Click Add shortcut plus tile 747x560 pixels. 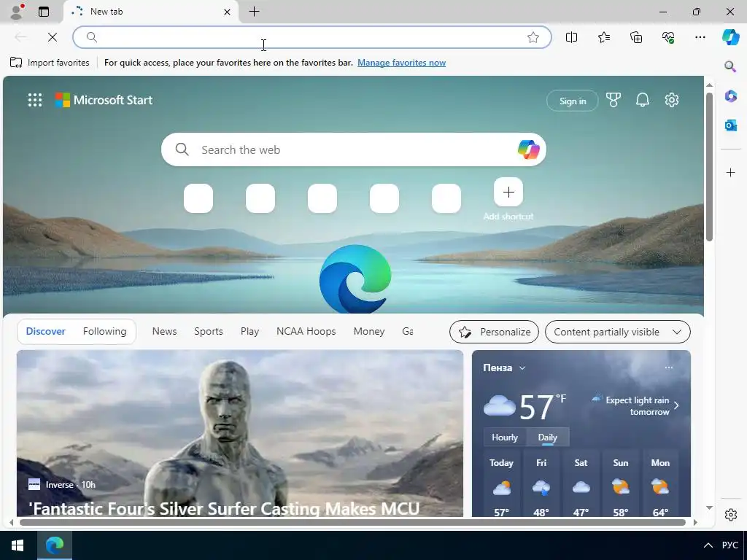click(x=508, y=192)
